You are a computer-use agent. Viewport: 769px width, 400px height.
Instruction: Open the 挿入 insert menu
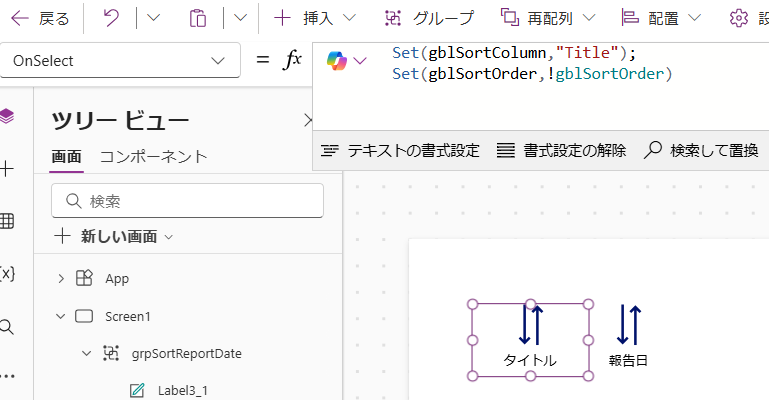[315, 19]
